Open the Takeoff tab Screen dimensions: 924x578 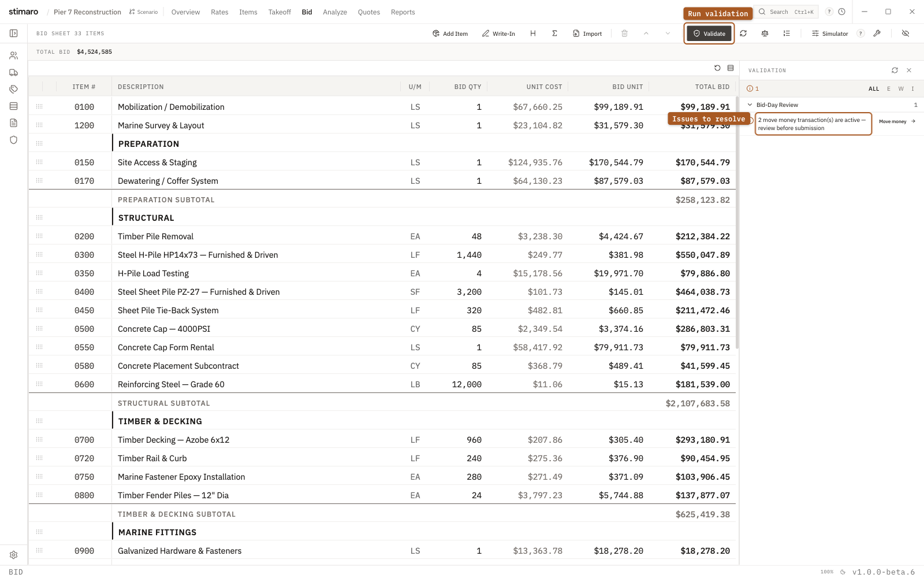tap(280, 12)
